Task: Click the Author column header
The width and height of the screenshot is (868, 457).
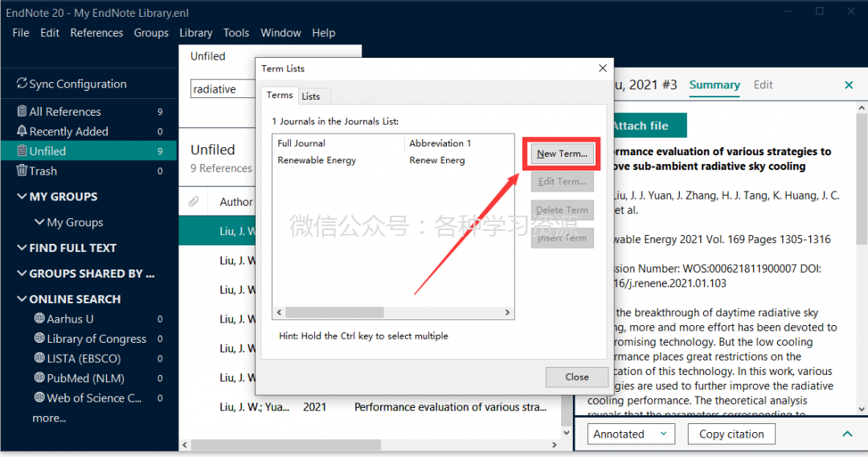Action: 235,202
